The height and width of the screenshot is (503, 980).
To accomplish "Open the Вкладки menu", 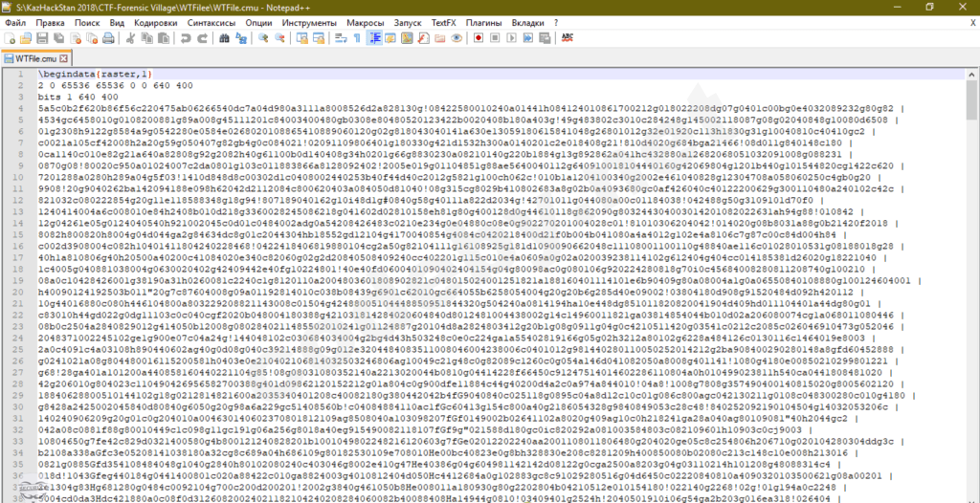I will tap(528, 23).
